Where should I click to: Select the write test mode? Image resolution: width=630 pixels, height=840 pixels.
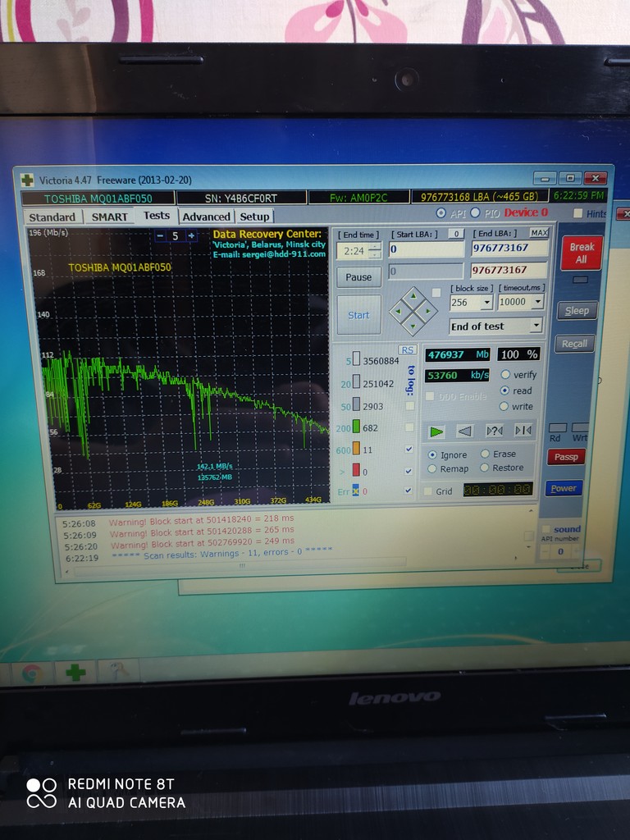(504, 407)
